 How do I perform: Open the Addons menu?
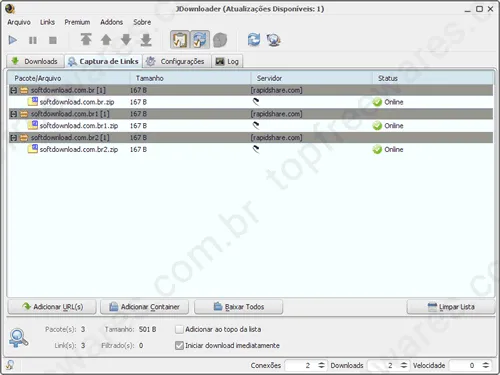point(112,22)
